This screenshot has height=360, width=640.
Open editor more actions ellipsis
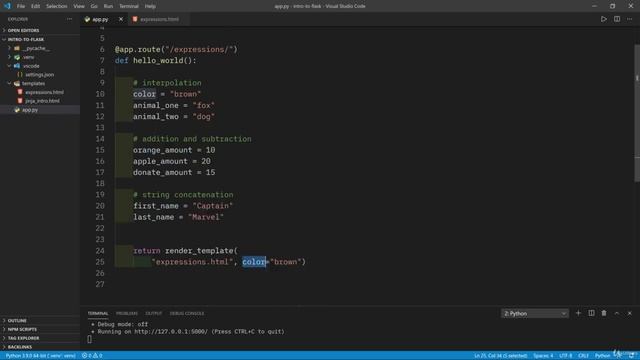click(x=630, y=19)
